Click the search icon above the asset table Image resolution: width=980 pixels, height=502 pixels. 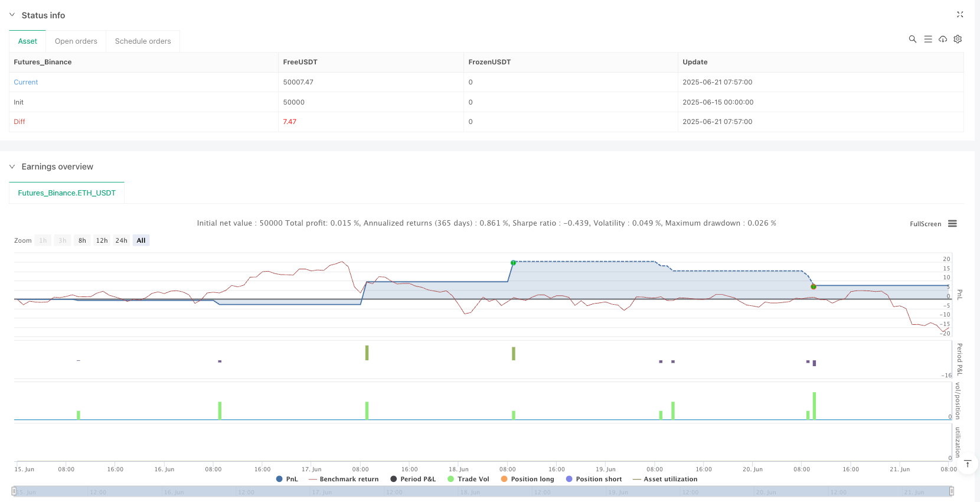coord(912,39)
